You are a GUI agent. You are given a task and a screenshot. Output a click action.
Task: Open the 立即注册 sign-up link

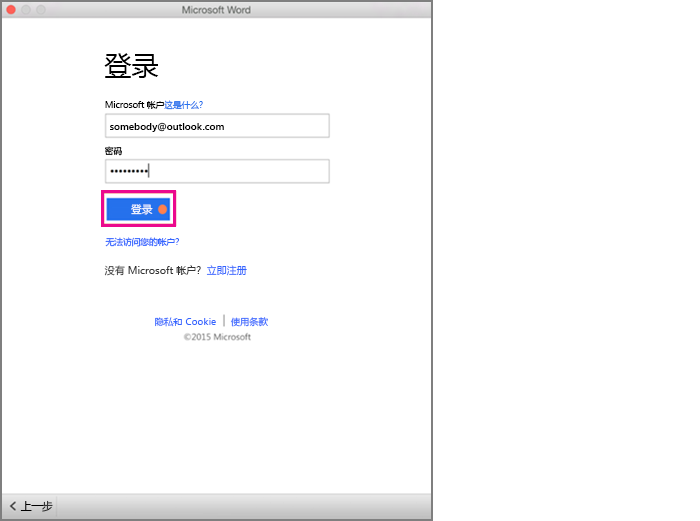[227, 271]
